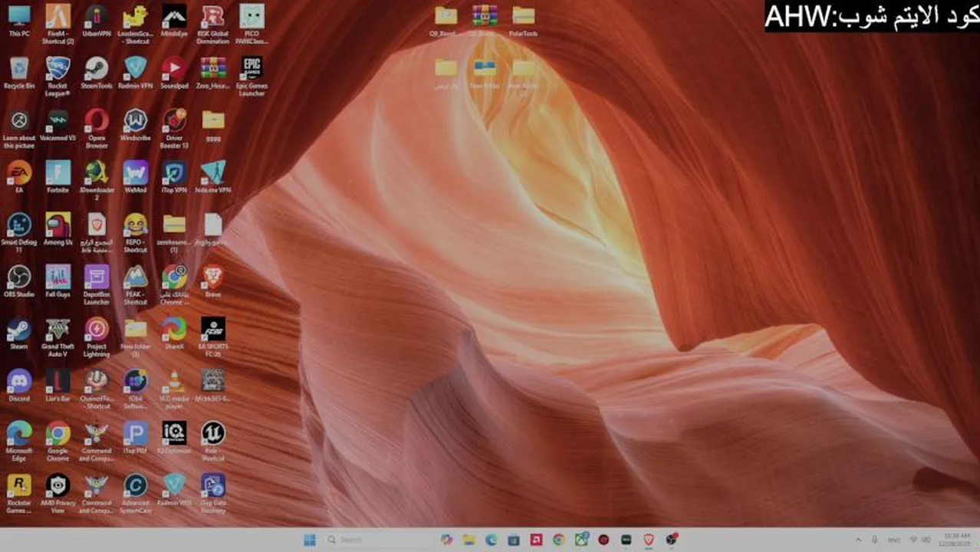Open the Windows Start menu

tap(310, 540)
